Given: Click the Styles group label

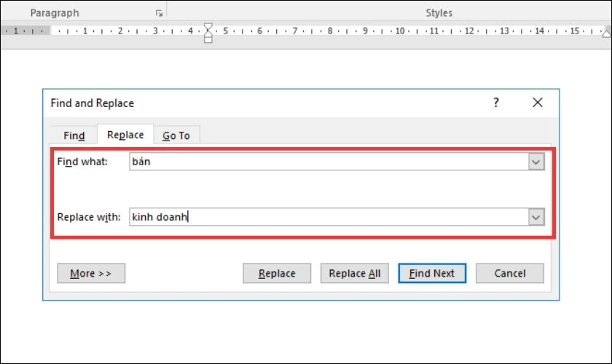Looking at the screenshot, I should (439, 13).
